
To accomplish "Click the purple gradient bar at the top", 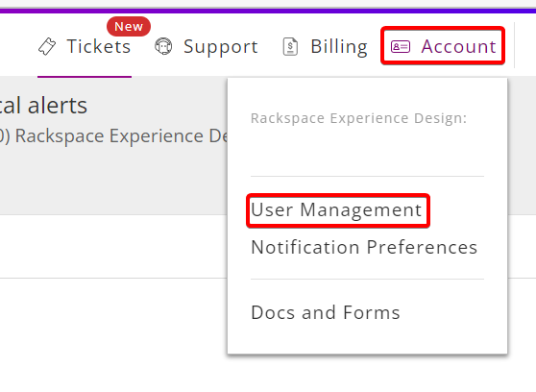I will point(268,11).
